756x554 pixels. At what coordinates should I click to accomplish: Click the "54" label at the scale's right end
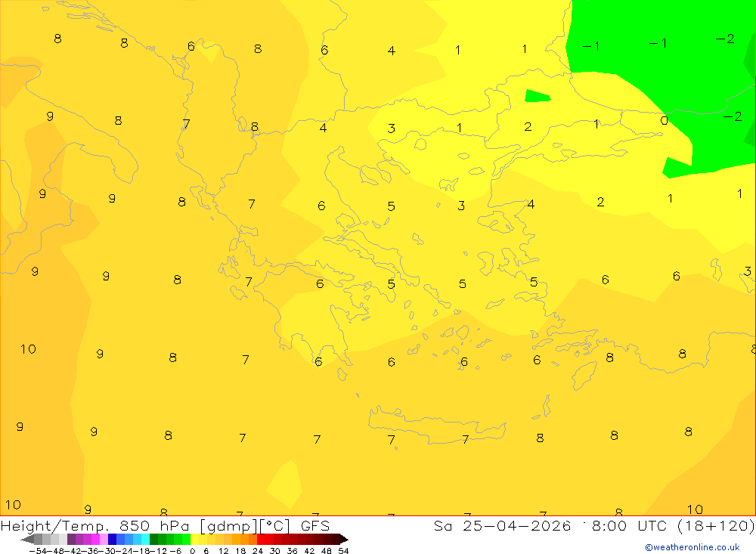point(343,551)
